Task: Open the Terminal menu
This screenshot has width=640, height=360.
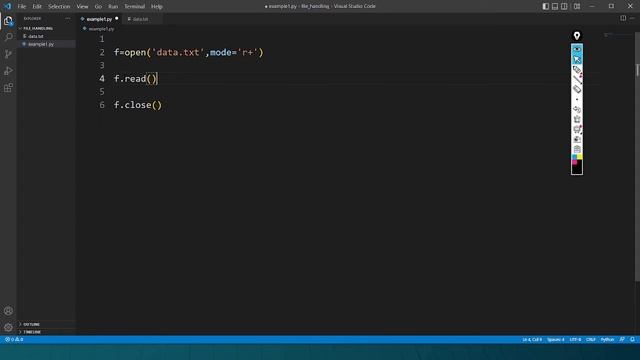Action: pos(135,7)
